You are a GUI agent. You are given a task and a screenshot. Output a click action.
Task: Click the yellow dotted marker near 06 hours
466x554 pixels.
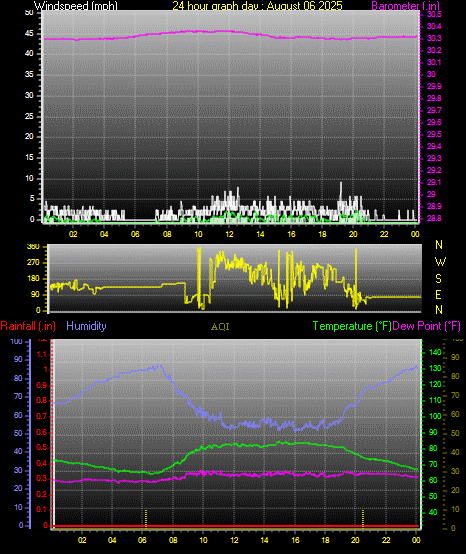tap(146, 518)
